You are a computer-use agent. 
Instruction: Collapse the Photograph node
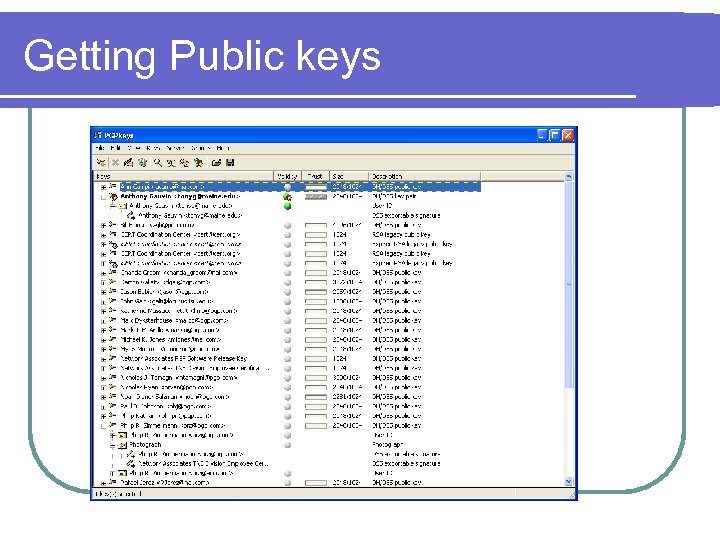click(112, 445)
